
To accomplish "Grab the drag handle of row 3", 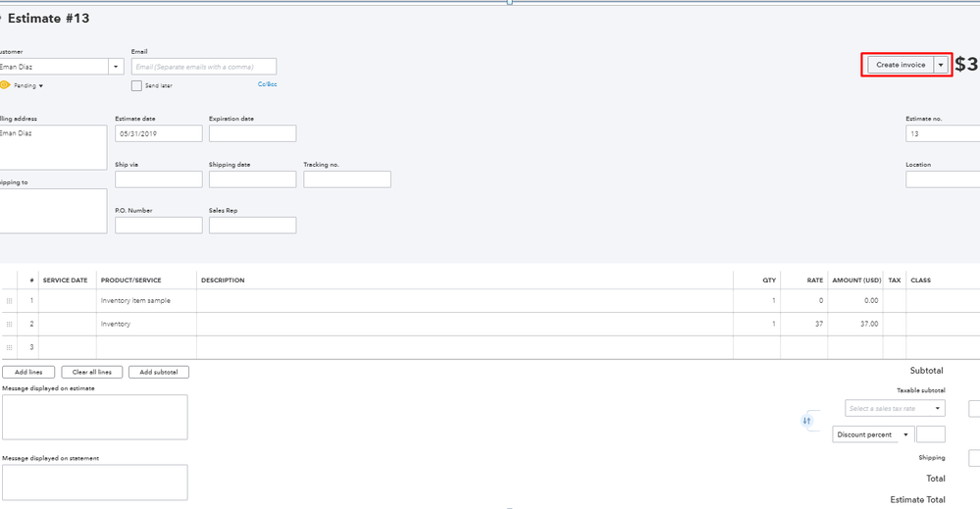I will click(x=9, y=347).
